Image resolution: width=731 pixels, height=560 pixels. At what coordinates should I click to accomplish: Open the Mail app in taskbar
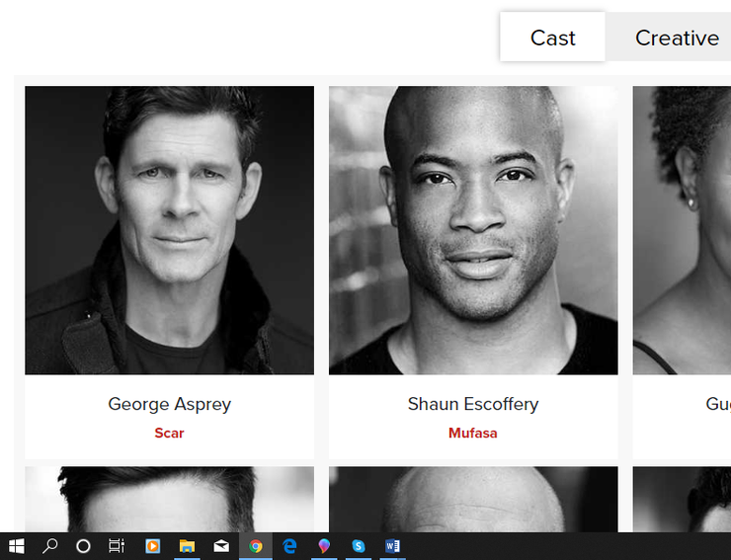221,545
